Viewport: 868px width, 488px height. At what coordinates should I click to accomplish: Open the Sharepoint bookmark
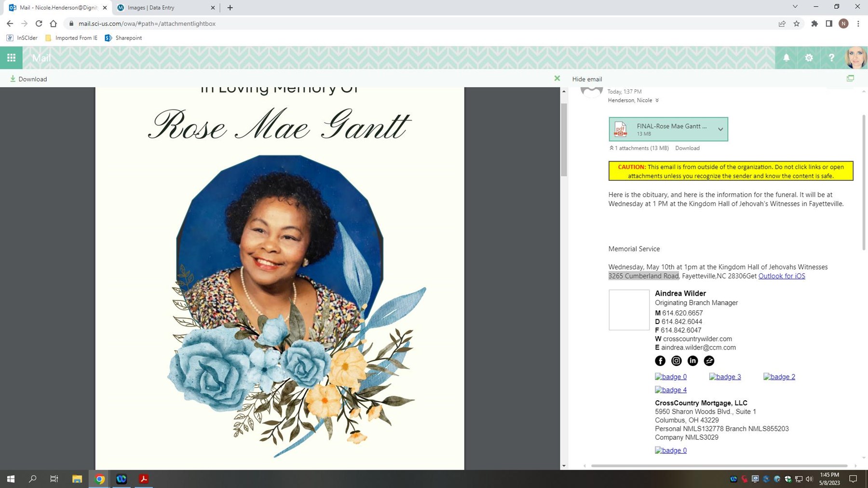click(123, 38)
